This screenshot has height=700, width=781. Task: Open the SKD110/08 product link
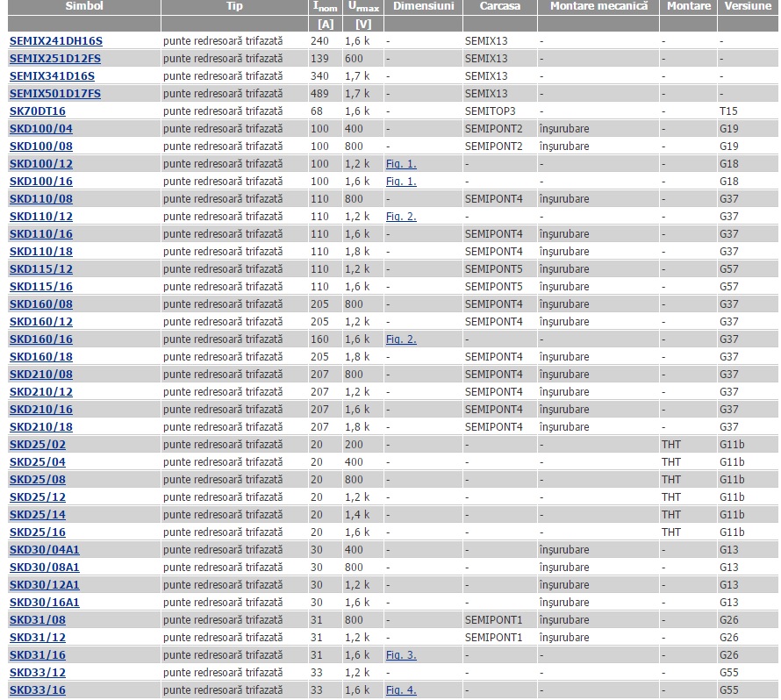(41, 199)
